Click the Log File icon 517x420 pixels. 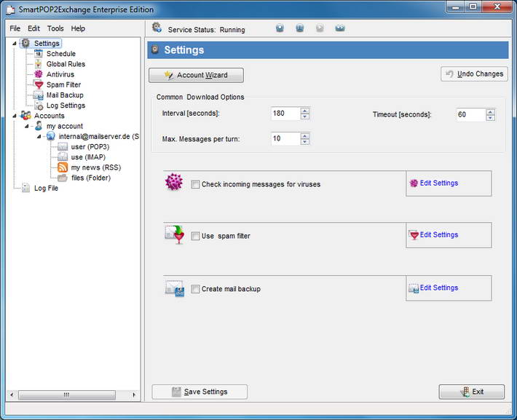[25, 189]
